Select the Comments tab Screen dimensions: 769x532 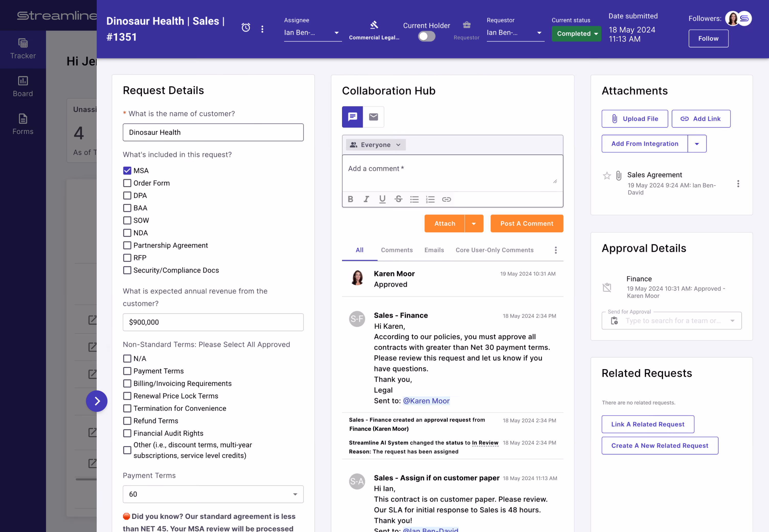[397, 250]
